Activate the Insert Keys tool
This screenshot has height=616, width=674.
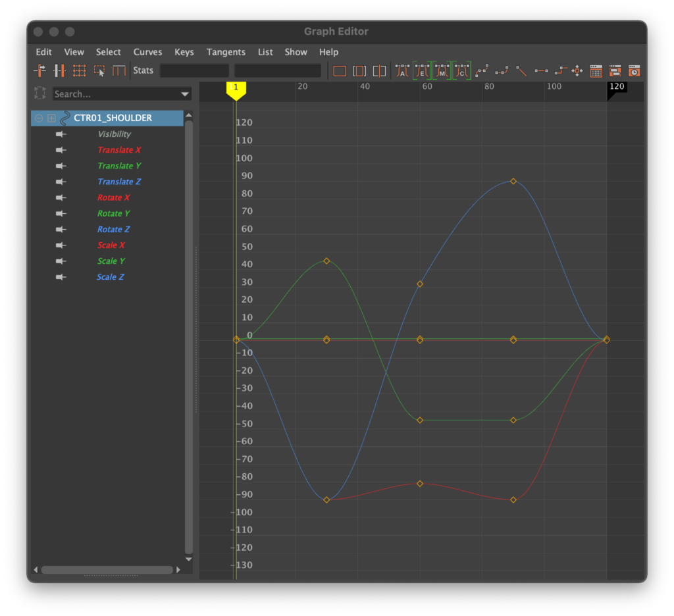59,70
